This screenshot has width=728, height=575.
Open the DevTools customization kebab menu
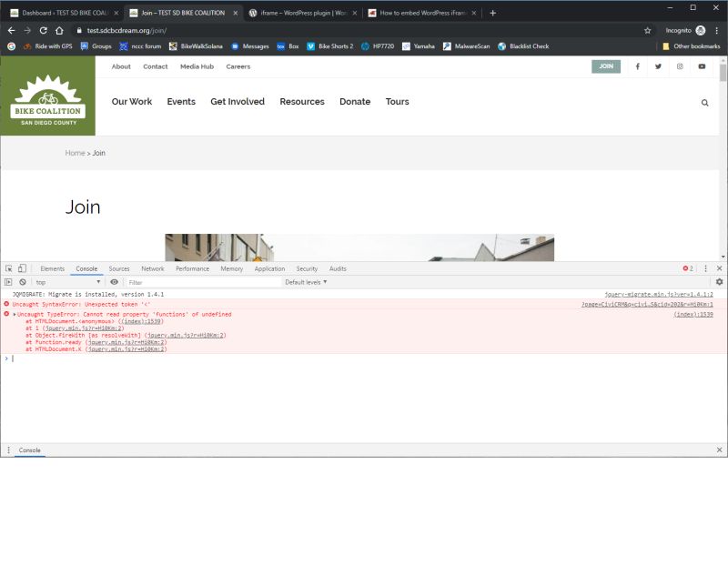(705, 268)
